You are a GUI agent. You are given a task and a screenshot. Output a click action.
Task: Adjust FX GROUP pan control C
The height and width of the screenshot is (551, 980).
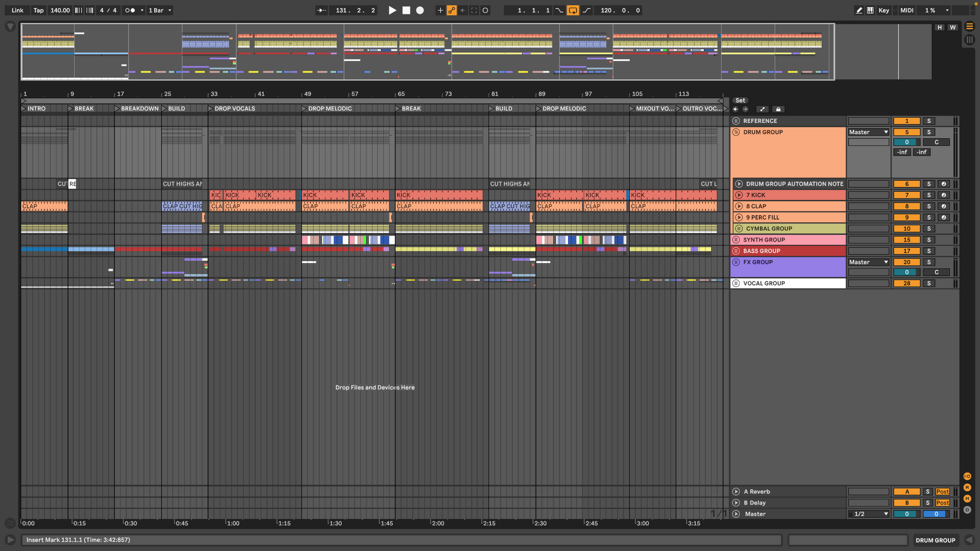pyautogui.click(x=936, y=272)
